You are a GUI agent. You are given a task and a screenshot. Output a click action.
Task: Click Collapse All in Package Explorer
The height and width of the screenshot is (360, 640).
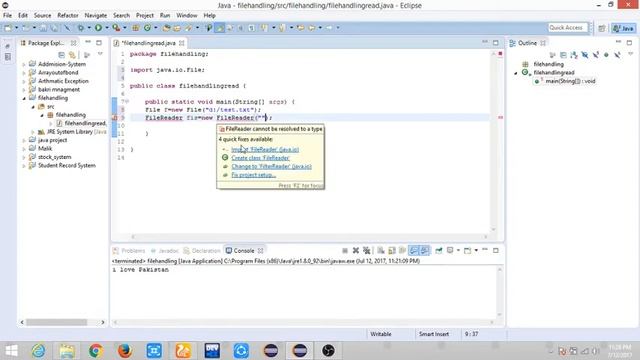click(x=61, y=54)
